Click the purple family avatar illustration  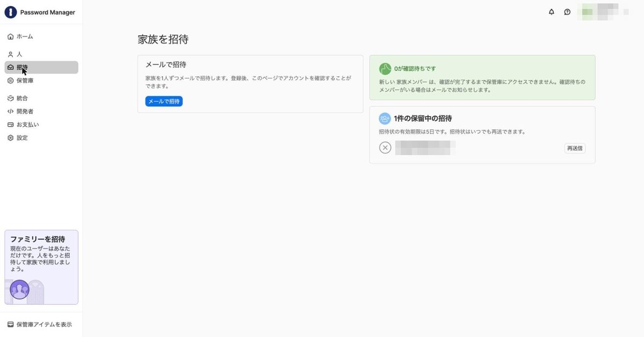20,290
